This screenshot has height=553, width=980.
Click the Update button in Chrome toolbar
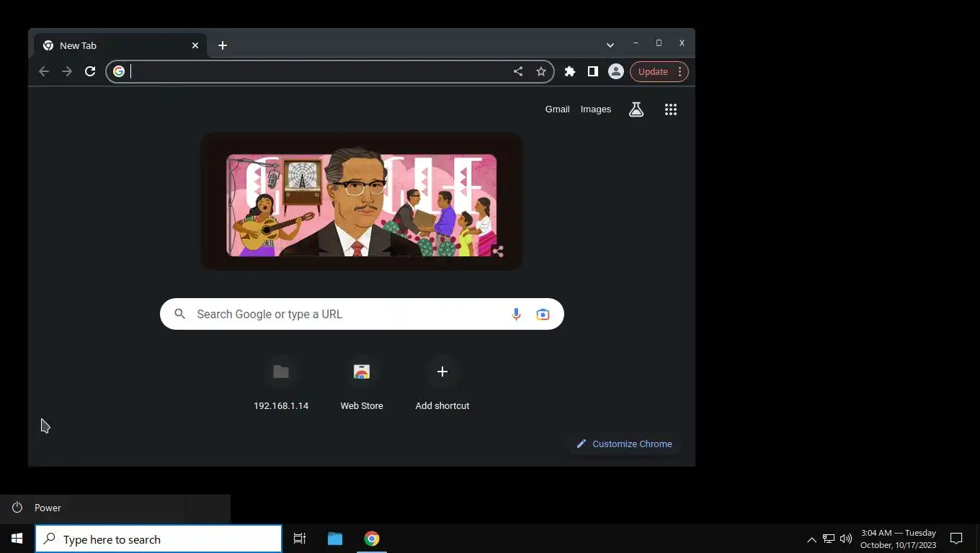(653, 71)
